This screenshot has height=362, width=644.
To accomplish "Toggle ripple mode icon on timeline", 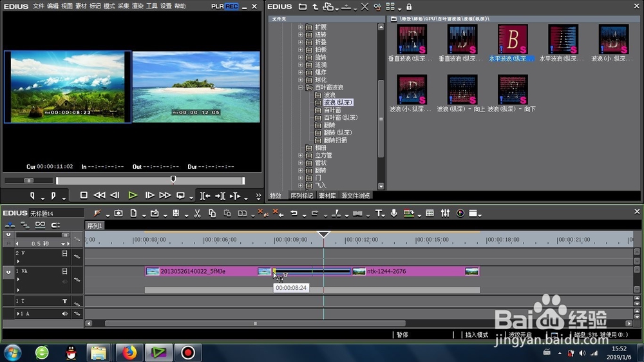I will point(24,225).
